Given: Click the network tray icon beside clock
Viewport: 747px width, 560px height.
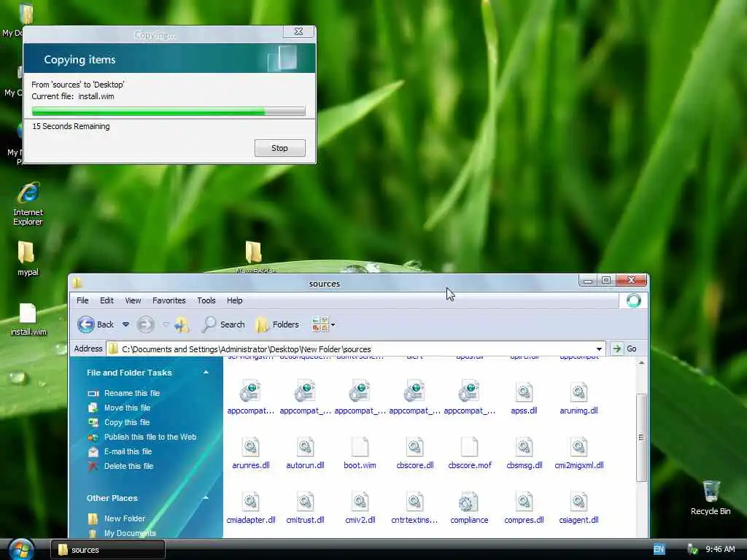Looking at the screenshot, I should tap(693, 550).
